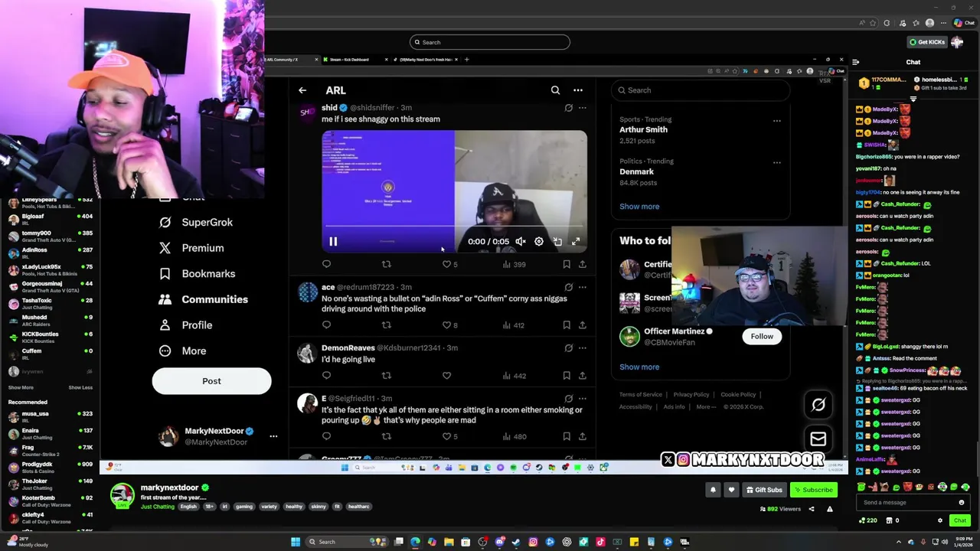This screenshot has height=551, width=980.
Task: Enable stream notifications bell
Action: 713,490
